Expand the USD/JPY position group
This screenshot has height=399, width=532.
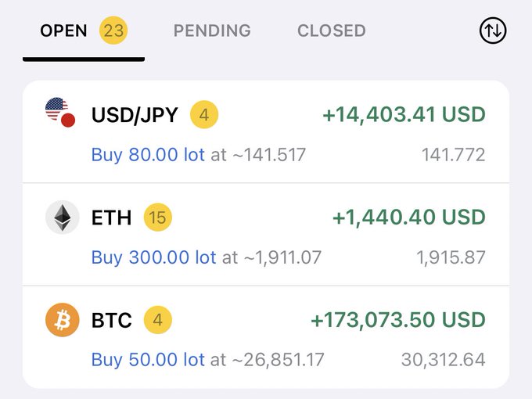[x=266, y=132]
